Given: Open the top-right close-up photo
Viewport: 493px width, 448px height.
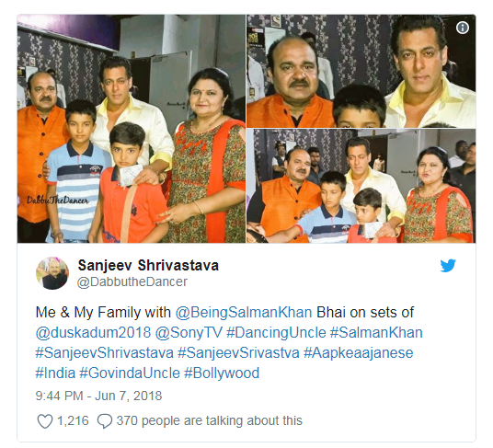Looking at the screenshot, I should (361, 71).
